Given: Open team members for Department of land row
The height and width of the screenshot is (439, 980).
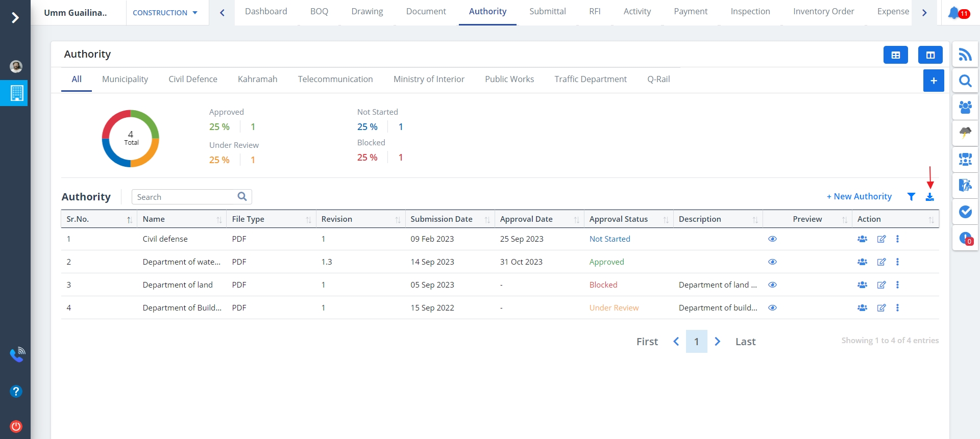Looking at the screenshot, I should (x=862, y=285).
